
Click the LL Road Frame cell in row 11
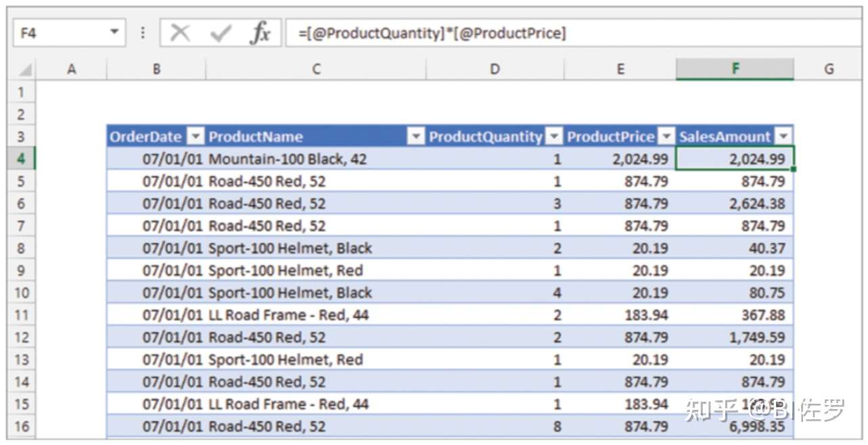288,315
